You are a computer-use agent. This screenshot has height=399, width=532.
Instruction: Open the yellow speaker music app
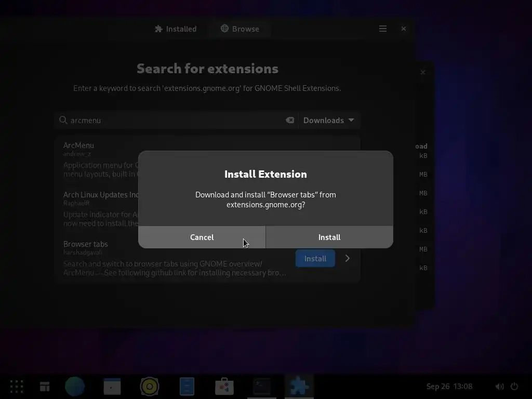[149, 387]
